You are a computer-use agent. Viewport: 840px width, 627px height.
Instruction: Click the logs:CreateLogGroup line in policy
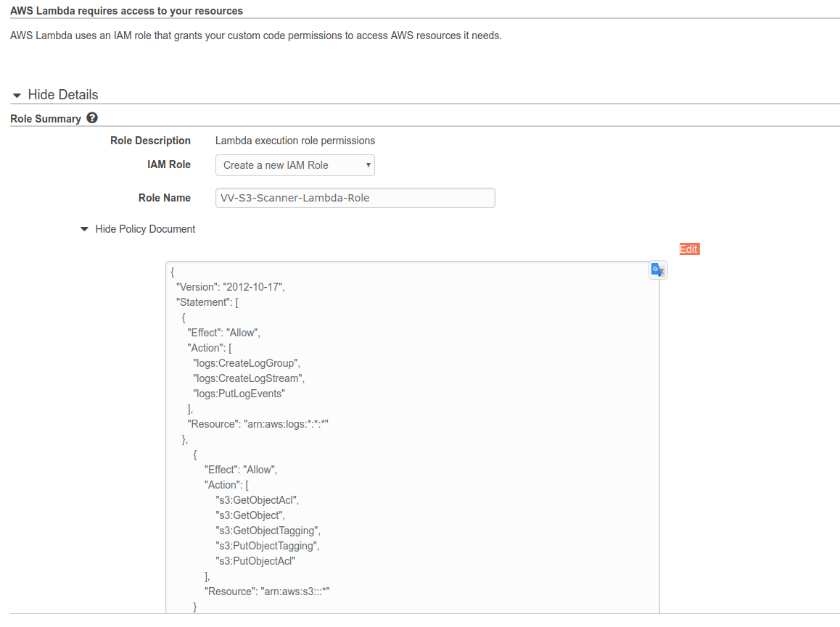246,363
